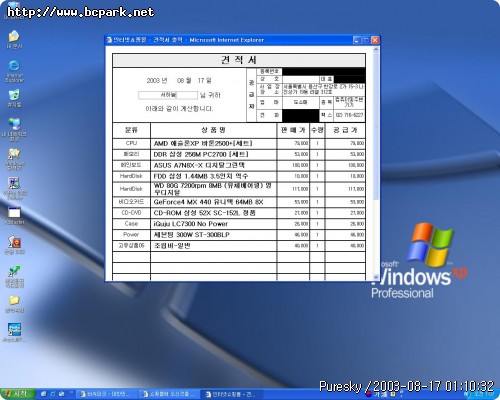This screenshot has height=400, width=500.
Task: Open the yellow folder icon on desktop
Action: click(x=14, y=303)
